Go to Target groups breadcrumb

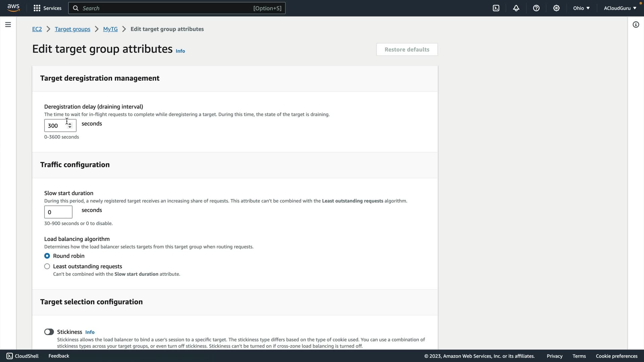pos(72,29)
